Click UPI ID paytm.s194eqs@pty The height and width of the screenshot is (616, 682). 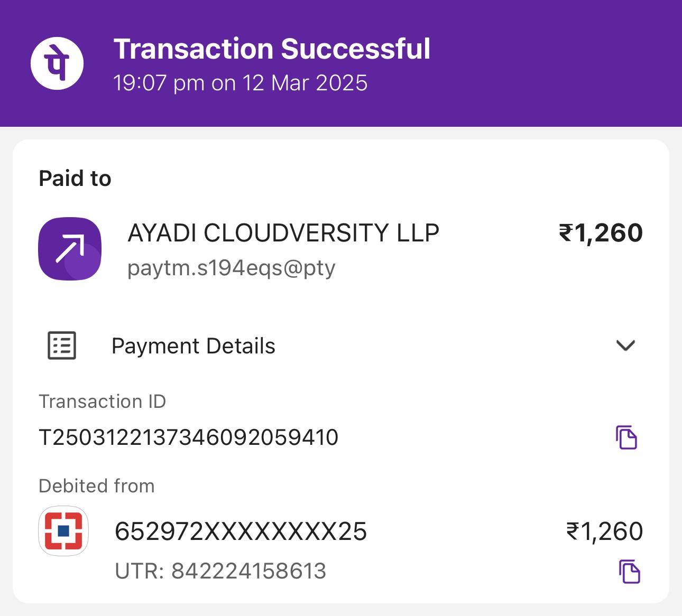tap(231, 268)
